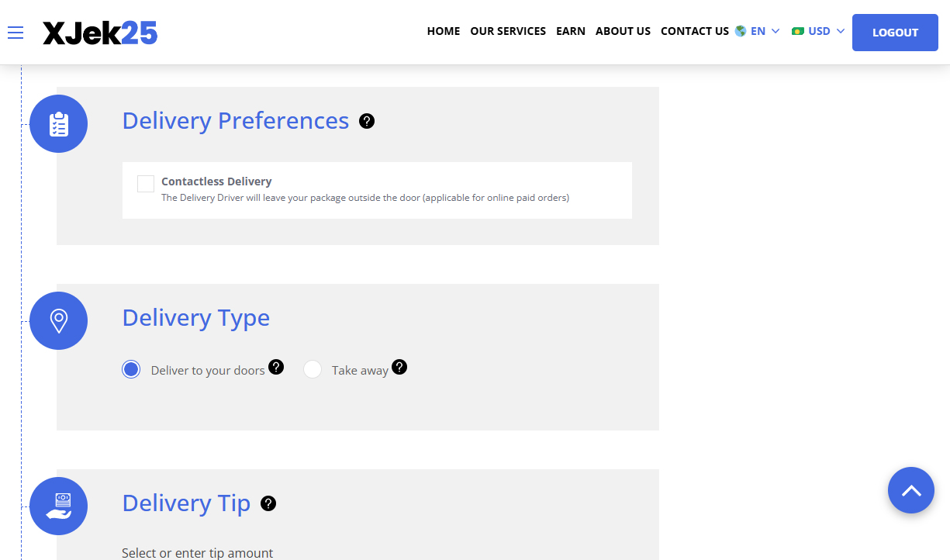The height and width of the screenshot is (560, 950).
Task: Open the help icon next to Delivery Preferences
Action: [x=366, y=121]
